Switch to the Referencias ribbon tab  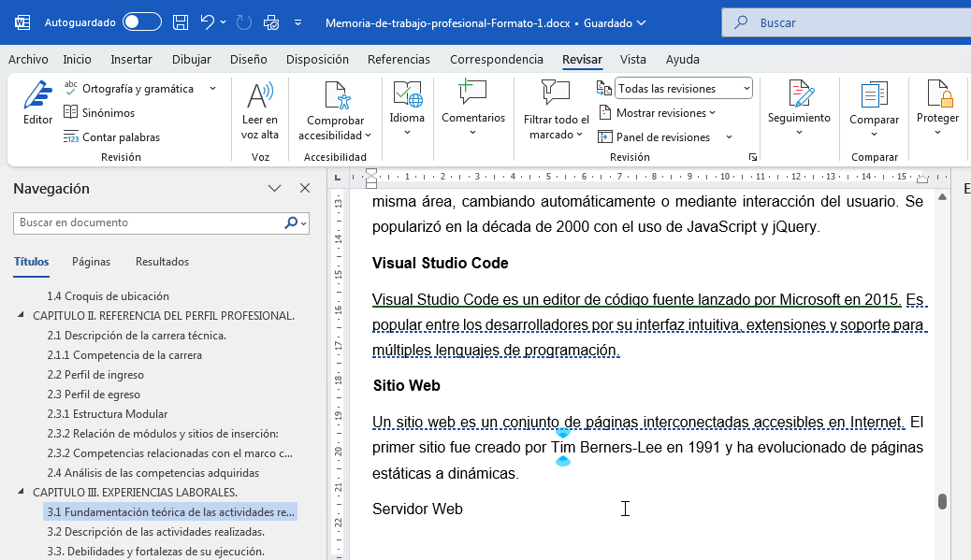pos(399,59)
